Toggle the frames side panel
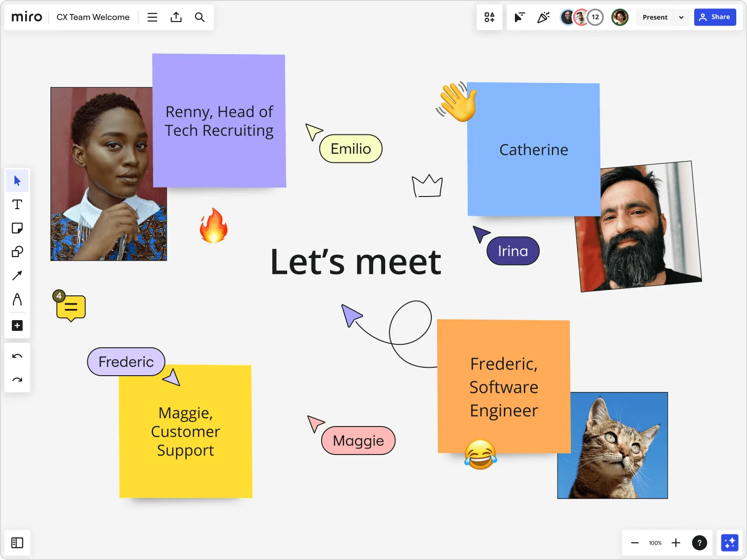 [x=17, y=543]
